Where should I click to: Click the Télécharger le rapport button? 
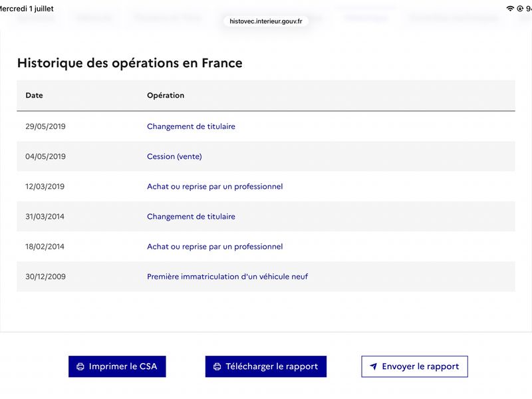265,366
